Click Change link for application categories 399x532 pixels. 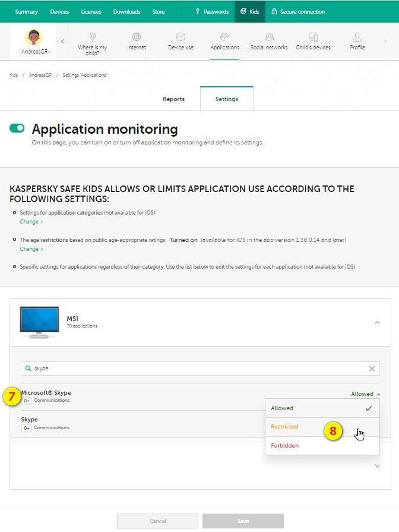click(x=31, y=222)
